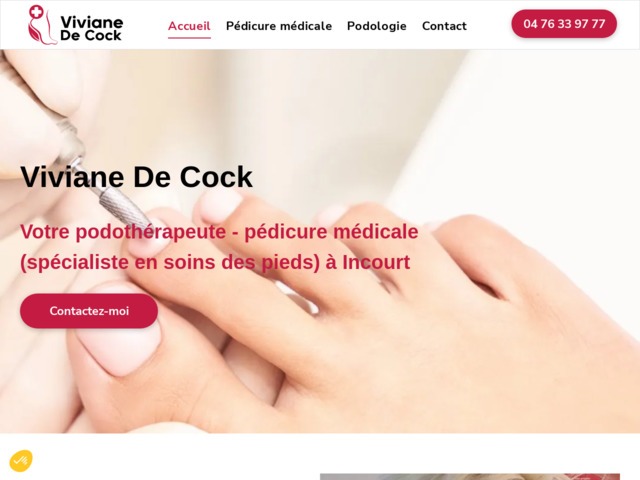The width and height of the screenshot is (640, 480).
Task: Click the white area beside the cookie badge
Action: point(163,457)
